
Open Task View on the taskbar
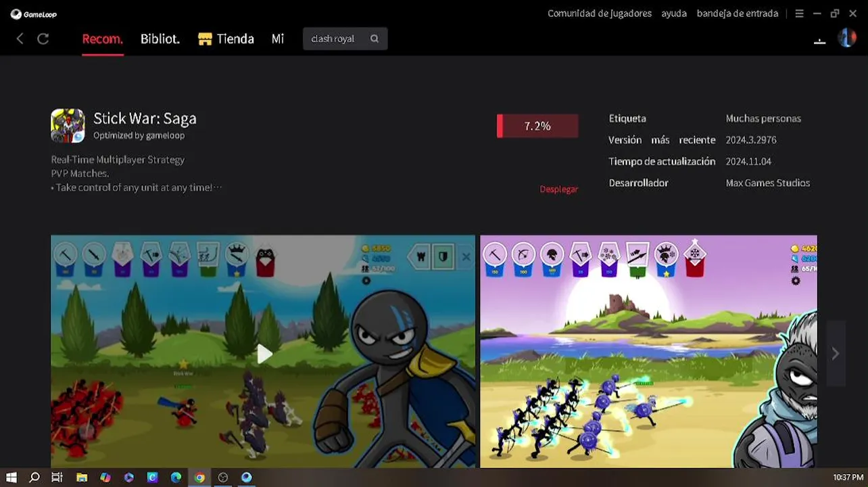pos(57,478)
